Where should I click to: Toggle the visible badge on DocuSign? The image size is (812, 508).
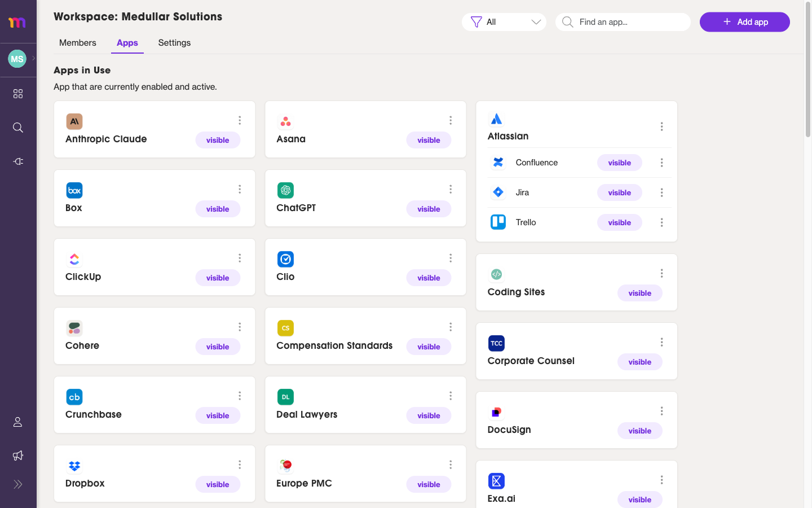coord(639,431)
